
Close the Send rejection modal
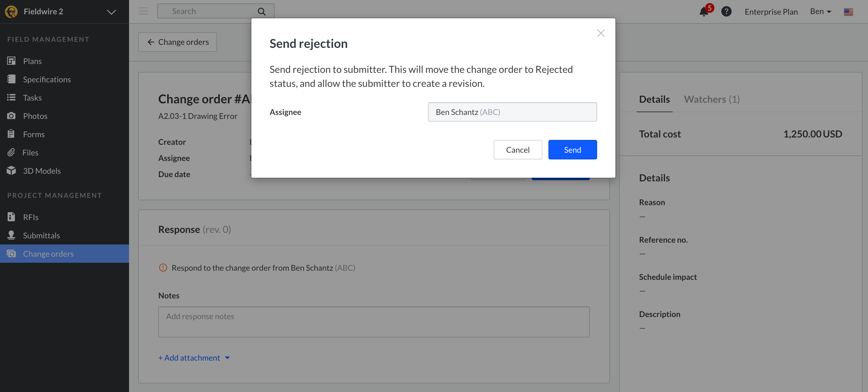point(600,33)
